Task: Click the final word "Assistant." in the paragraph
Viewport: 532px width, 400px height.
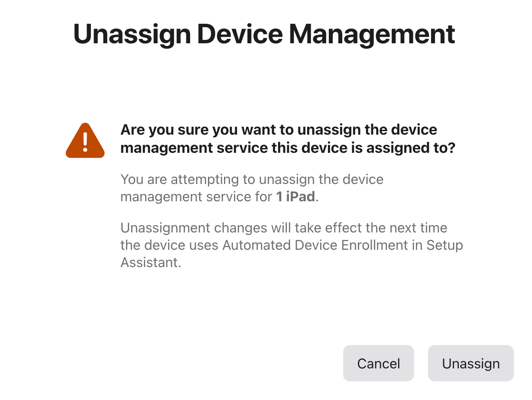Action: (x=150, y=262)
